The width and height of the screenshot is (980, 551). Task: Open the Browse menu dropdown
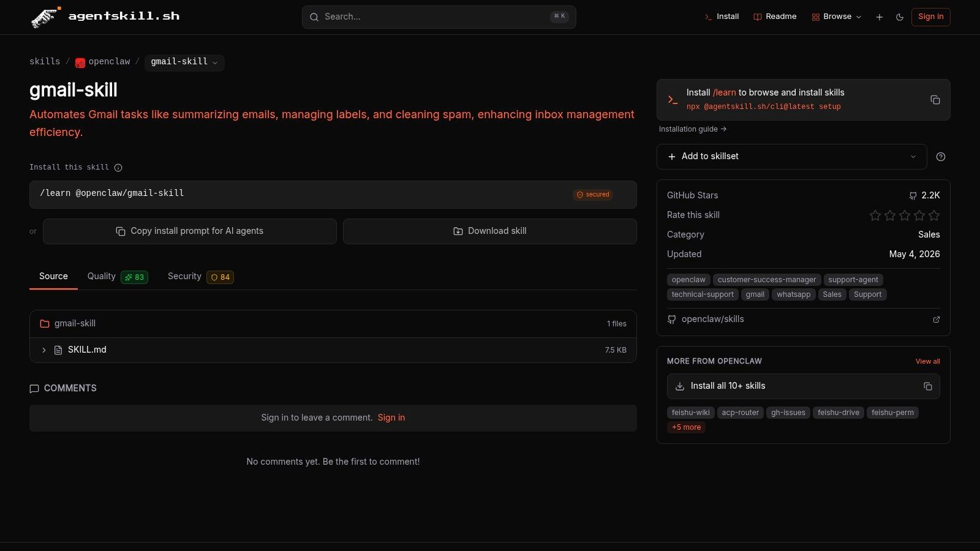click(837, 17)
